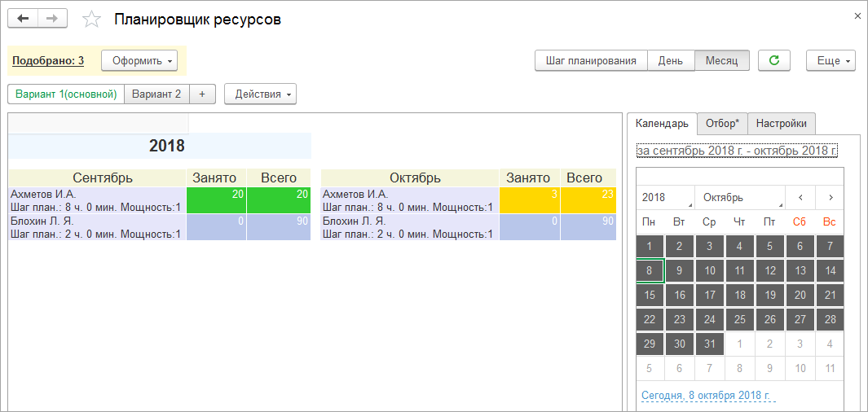Go forward with the right arrow button
868x412 pixels.
click(52, 18)
